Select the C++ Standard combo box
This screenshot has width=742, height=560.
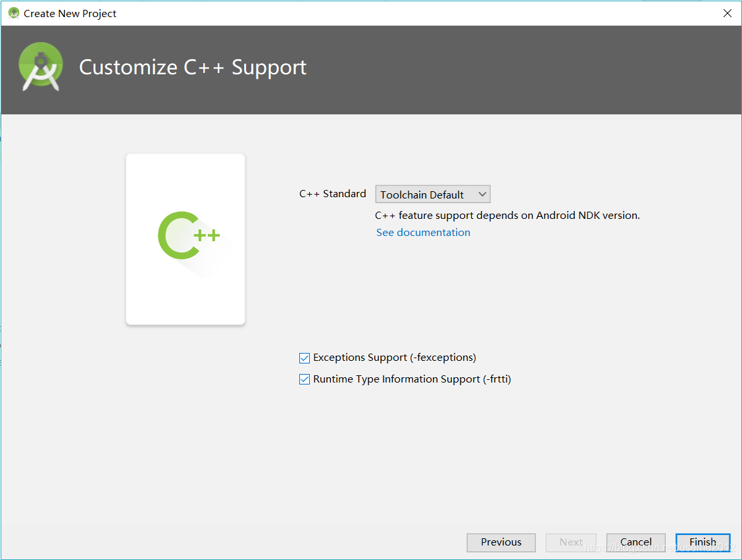(432, 194)
